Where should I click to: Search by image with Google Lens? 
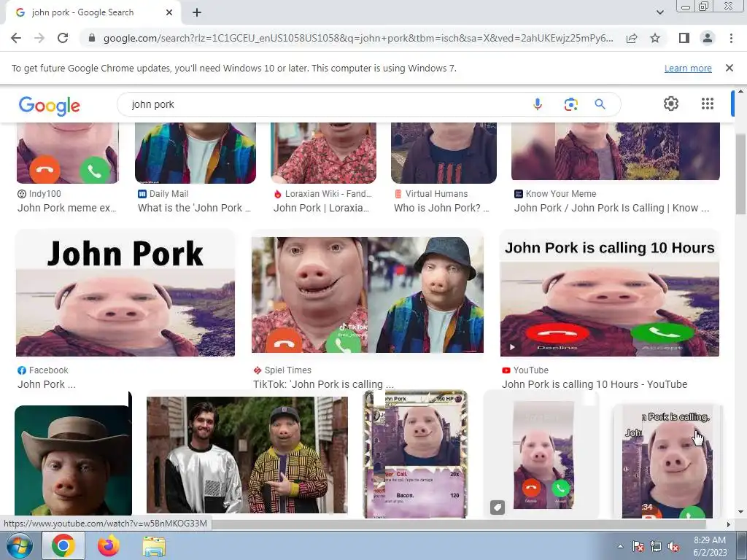pyautogui.click(x=570, y=104)
